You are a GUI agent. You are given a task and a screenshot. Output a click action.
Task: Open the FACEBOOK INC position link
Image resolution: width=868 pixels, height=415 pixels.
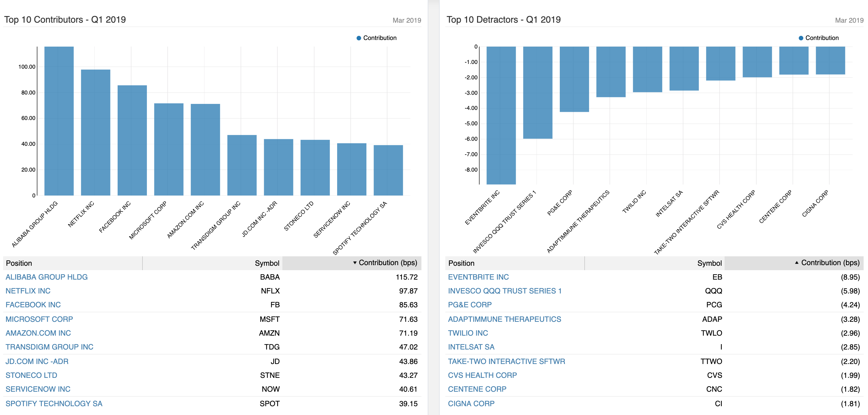point(33,305)
